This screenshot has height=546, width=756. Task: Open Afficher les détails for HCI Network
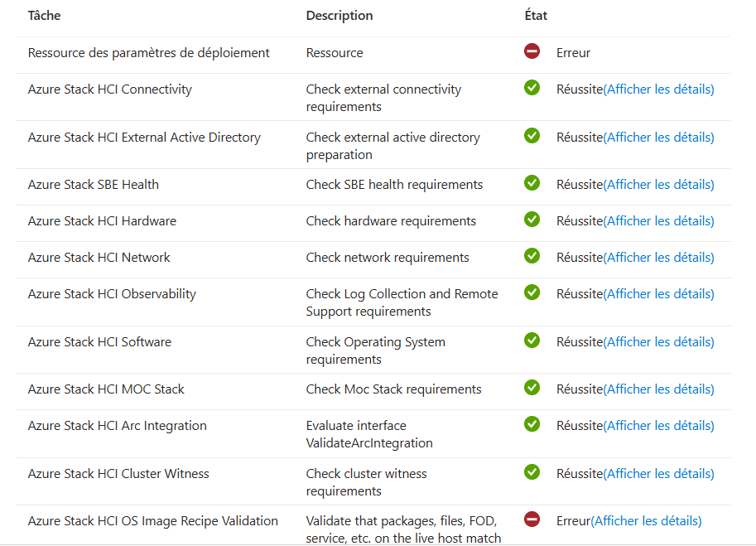(x=658, y=258)
